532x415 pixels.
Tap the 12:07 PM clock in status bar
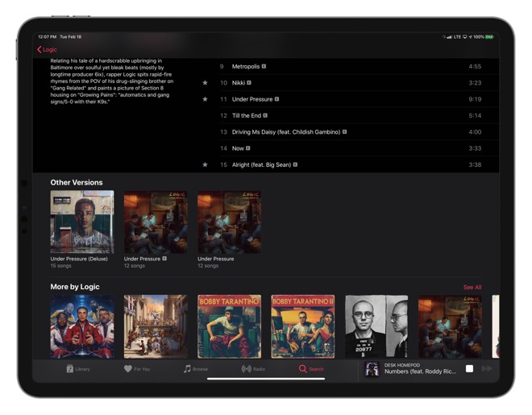48,36
